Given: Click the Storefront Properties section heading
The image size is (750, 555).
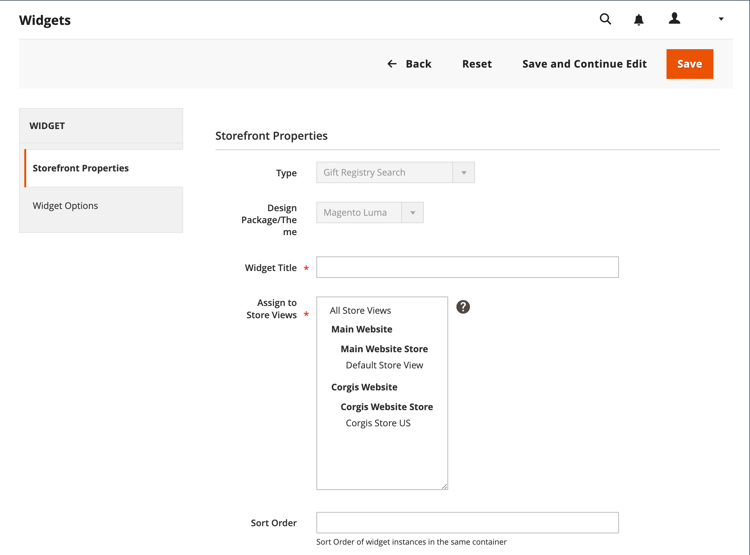Looking at the screenshot, I should click(x=271, y=136).
